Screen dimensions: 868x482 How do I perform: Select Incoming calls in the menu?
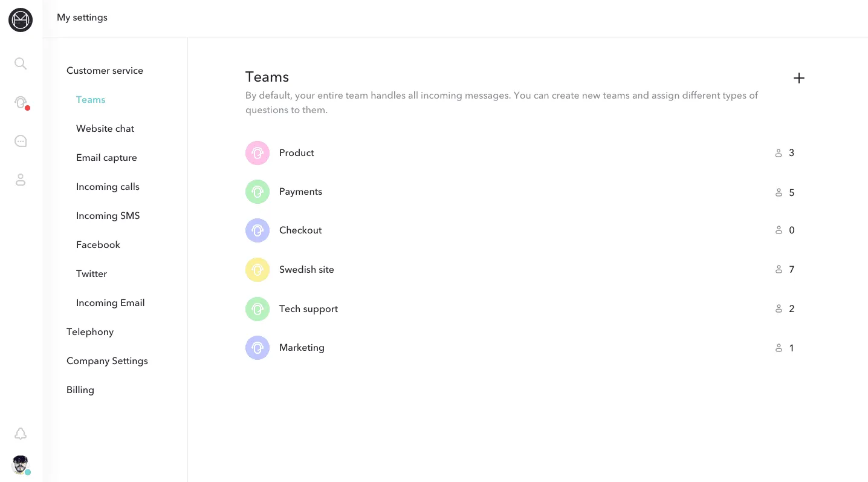(108, 187)
